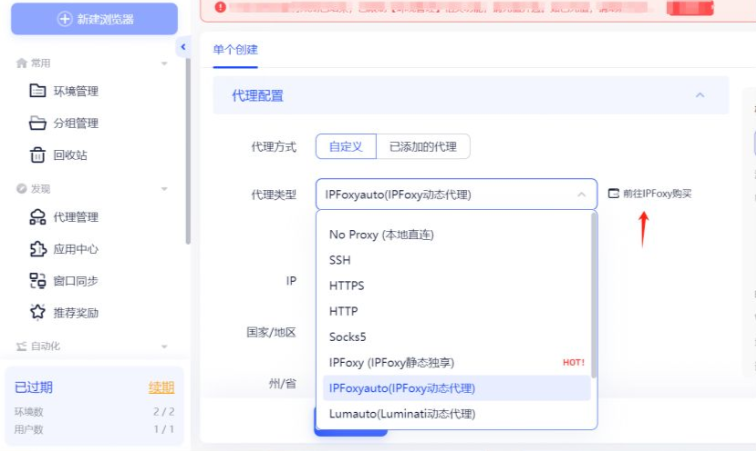
Task: Click the 代理管理 cloud icon
Action: click(38, 217)
